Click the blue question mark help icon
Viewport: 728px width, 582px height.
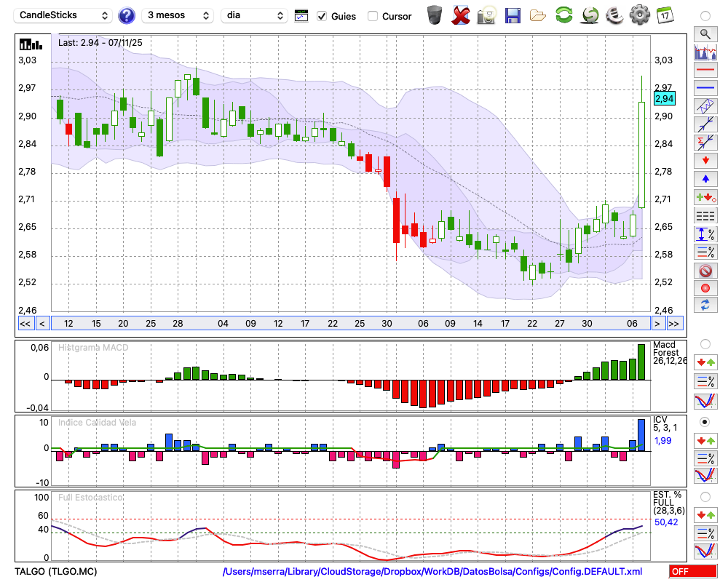[127, 15]
